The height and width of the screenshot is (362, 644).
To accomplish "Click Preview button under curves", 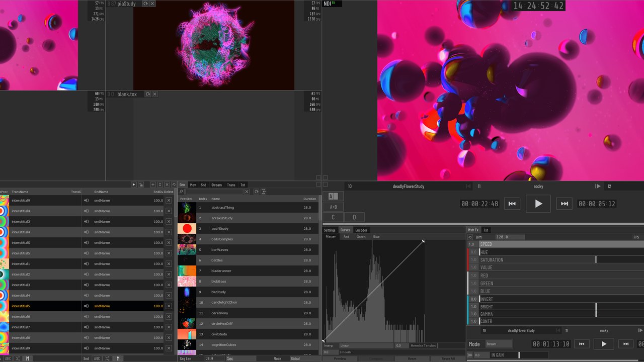I will click(340, 359).
